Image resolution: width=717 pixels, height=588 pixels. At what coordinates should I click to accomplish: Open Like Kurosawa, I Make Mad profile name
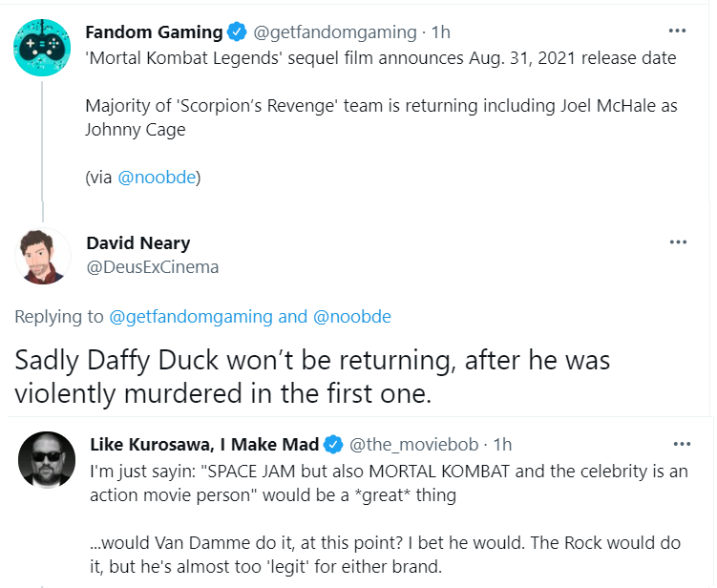click(x=204, y=445)
